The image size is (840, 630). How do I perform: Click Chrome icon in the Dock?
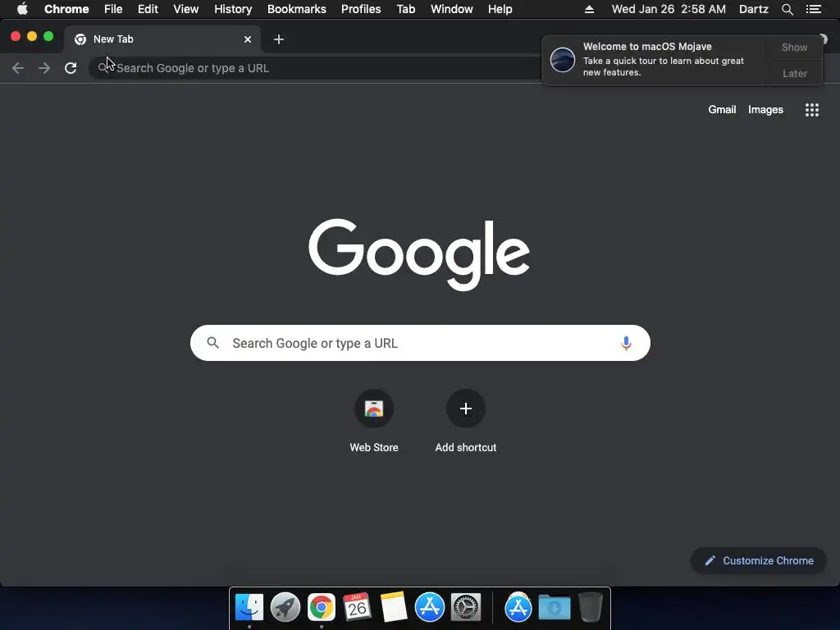click(x=322, y=607)
